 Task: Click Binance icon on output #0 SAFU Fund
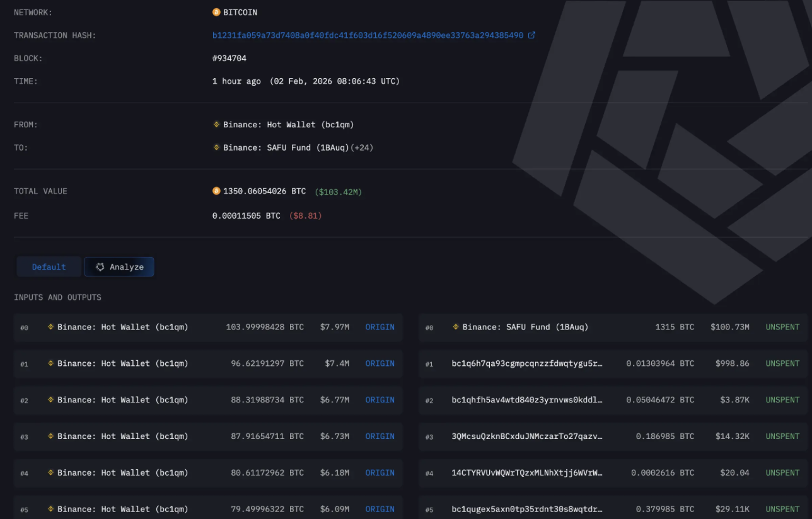456,327
